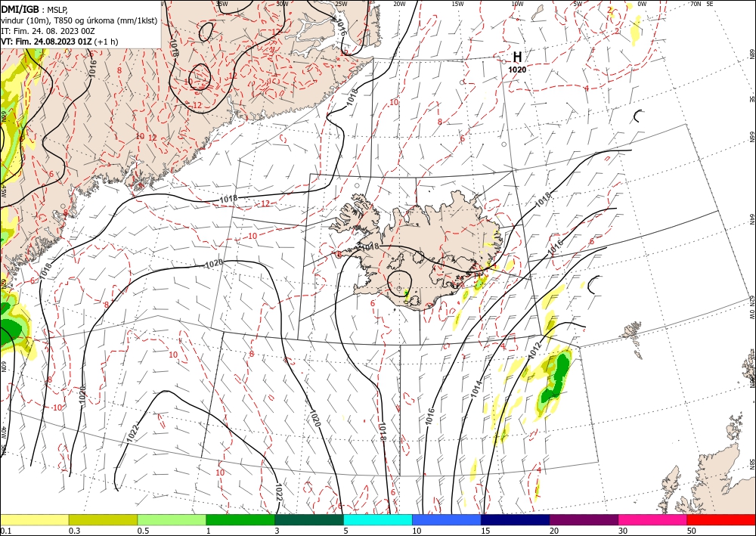Click the 1014 isobar label
The height and width of the screenshot is (536, 756).
click(x=476, y=389)
